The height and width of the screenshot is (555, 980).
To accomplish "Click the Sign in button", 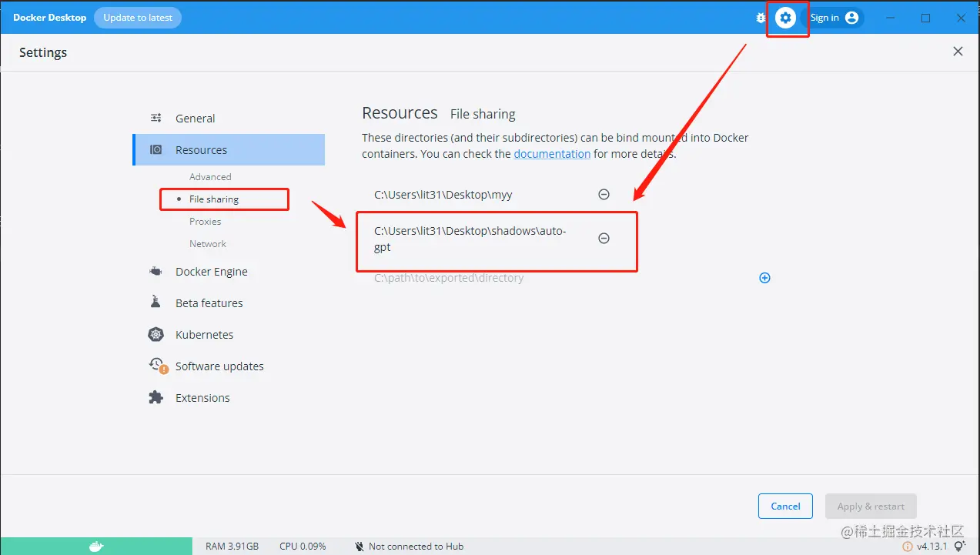I will (x=833, y=18).
